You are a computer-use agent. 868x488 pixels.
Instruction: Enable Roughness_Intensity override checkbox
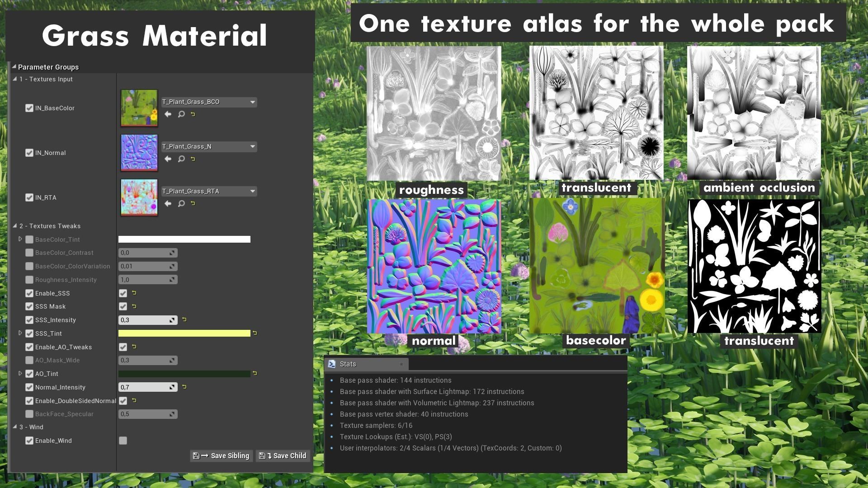29,280
